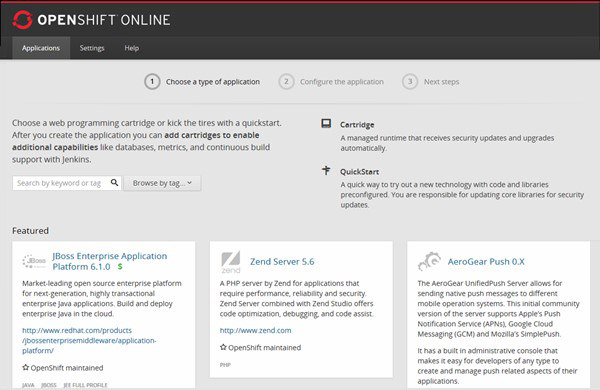Click the OpenShift Online logo
Viewport: 600px width, 390px height.
(91, 20)
